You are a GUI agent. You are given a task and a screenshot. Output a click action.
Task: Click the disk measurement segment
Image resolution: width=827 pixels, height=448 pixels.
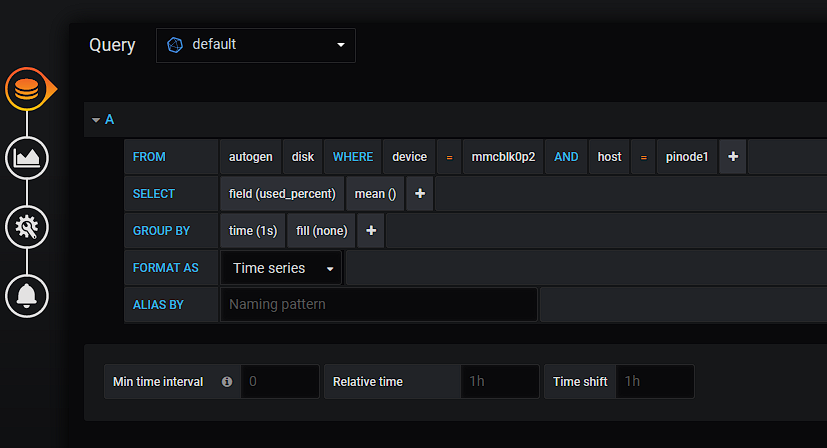point(303,157)
